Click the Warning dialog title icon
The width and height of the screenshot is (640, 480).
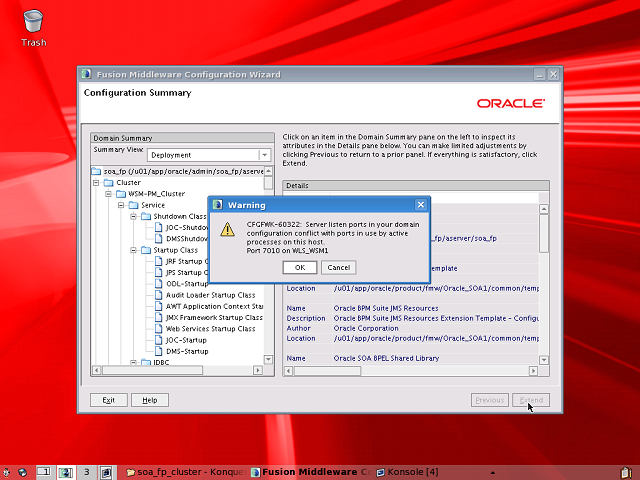coord(218,204)
